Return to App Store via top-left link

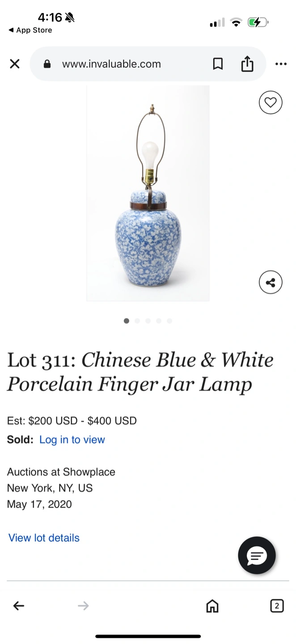coord(30,30)
